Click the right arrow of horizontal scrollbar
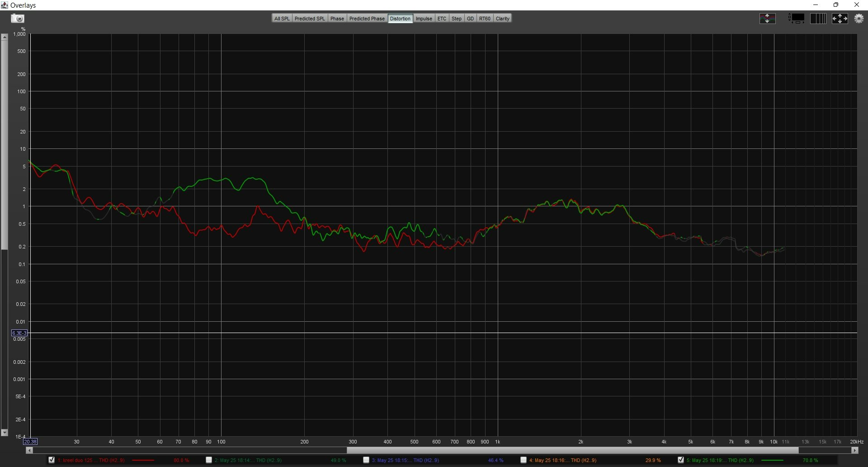 tap(854, 450)
